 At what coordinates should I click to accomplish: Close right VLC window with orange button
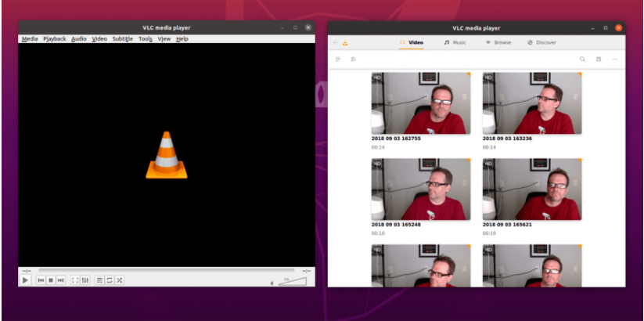618,27
